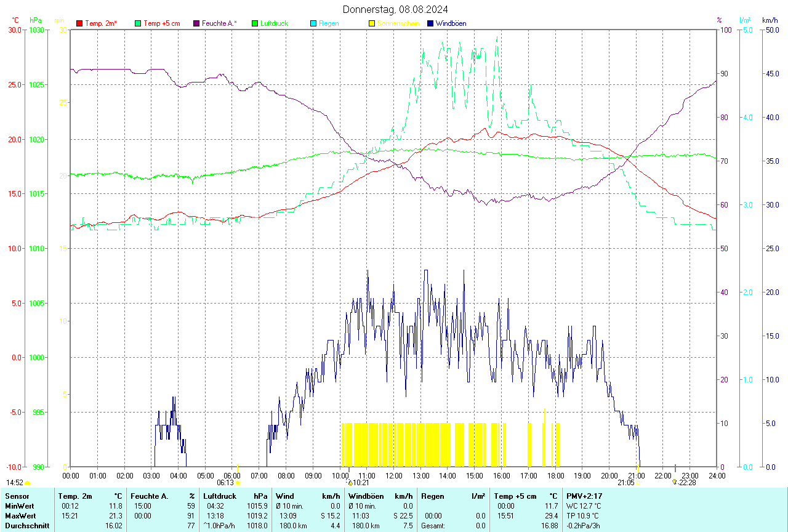Click the 'Regen' column header in table
Screen dimensions: 788x532
click(433, 496)
